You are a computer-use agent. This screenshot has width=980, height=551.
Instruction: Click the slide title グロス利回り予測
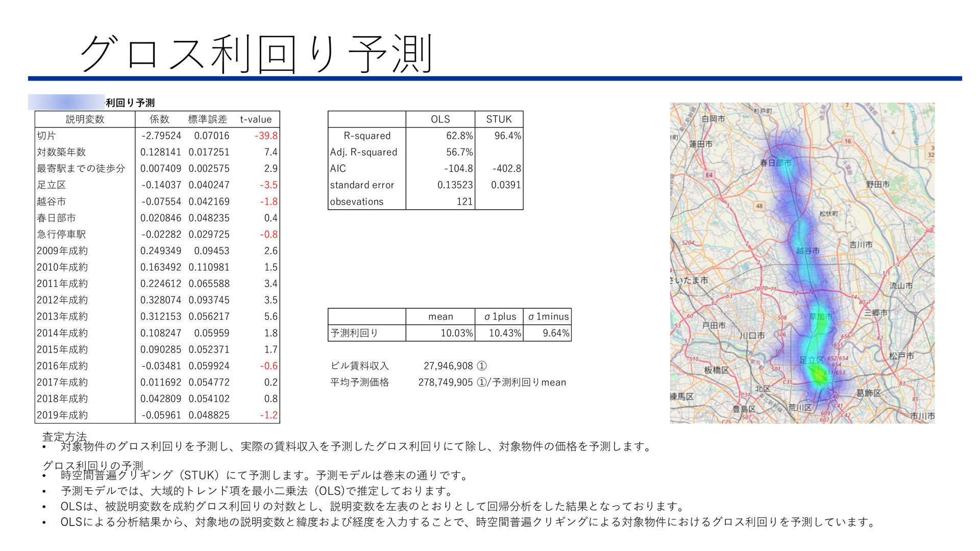click(257, 54)
